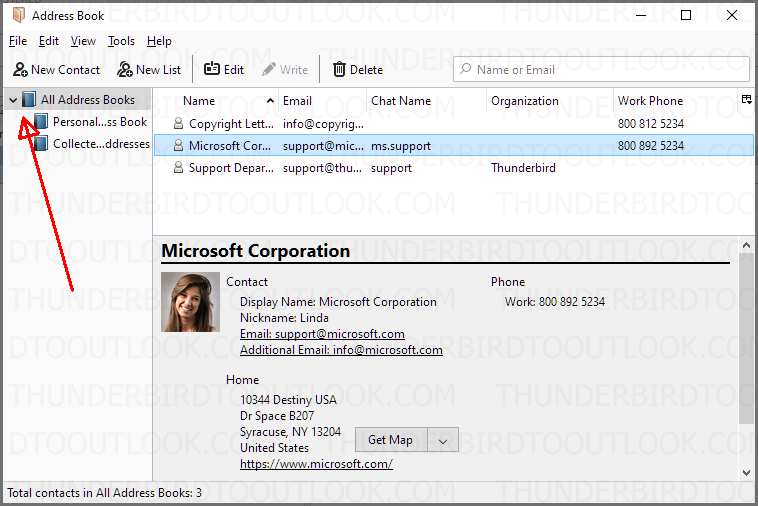Click the Personal Address Book icon
The height and width of the screenshot is (506, 758).
[41, 121]
